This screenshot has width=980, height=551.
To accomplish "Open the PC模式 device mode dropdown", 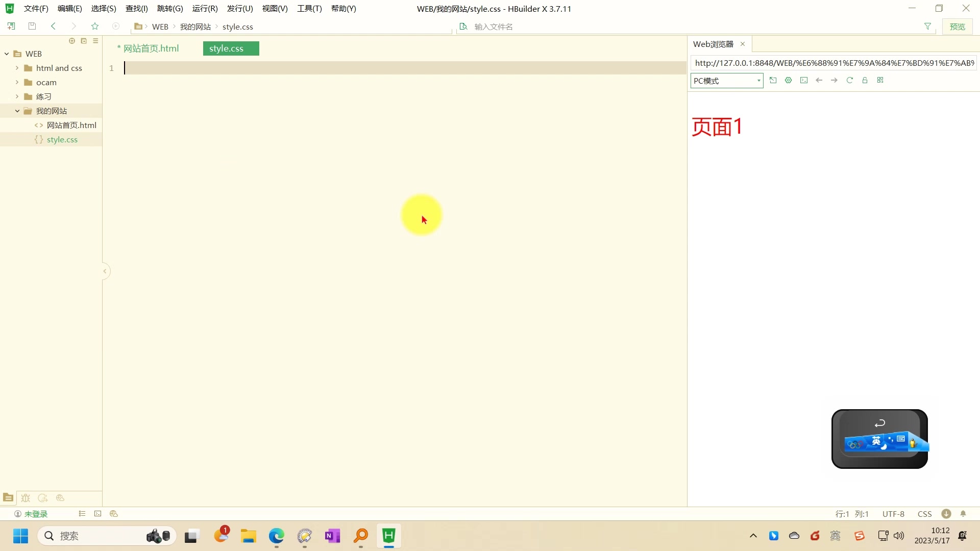I will [x=726, y=81].
